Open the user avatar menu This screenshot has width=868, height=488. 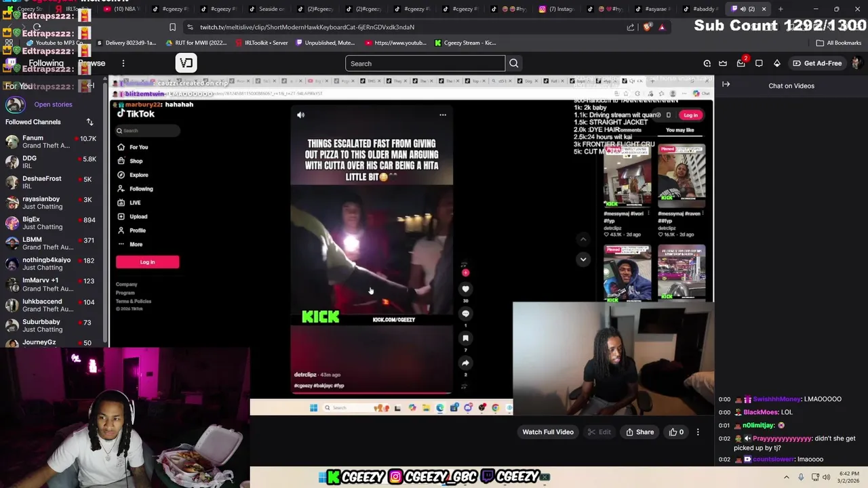click(856, 63)
